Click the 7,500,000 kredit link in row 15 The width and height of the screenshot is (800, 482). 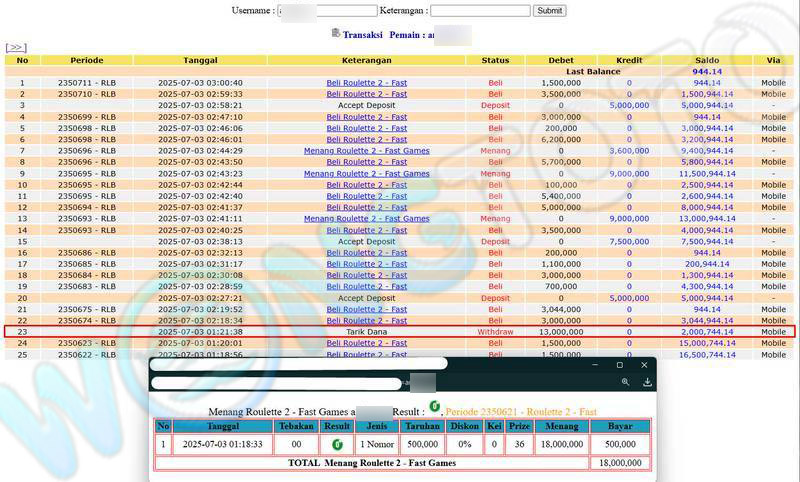[x=629, y=241]
